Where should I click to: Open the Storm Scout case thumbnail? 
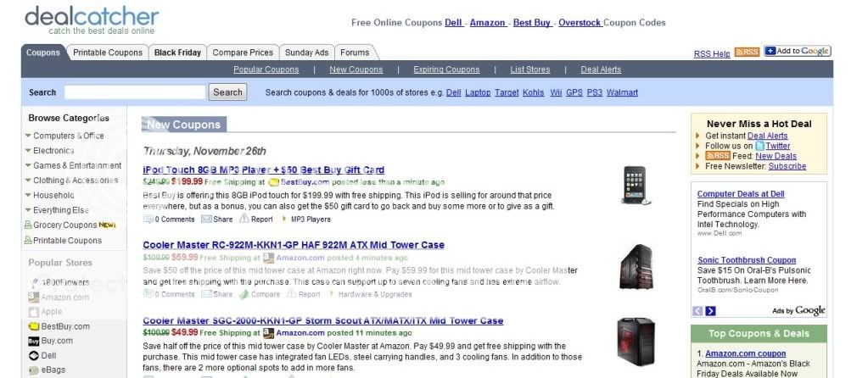[636, 342]
